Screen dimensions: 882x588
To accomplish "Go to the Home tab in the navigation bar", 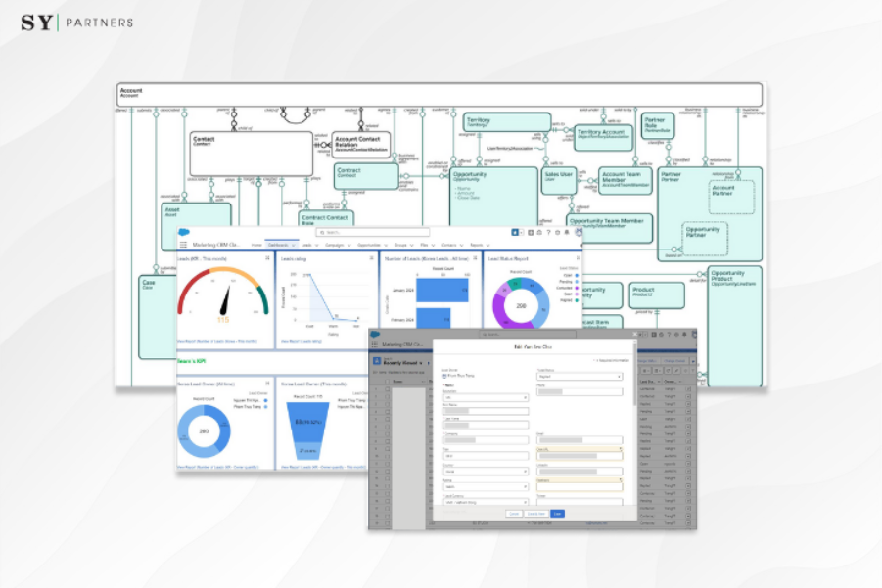I will (256, 245).
